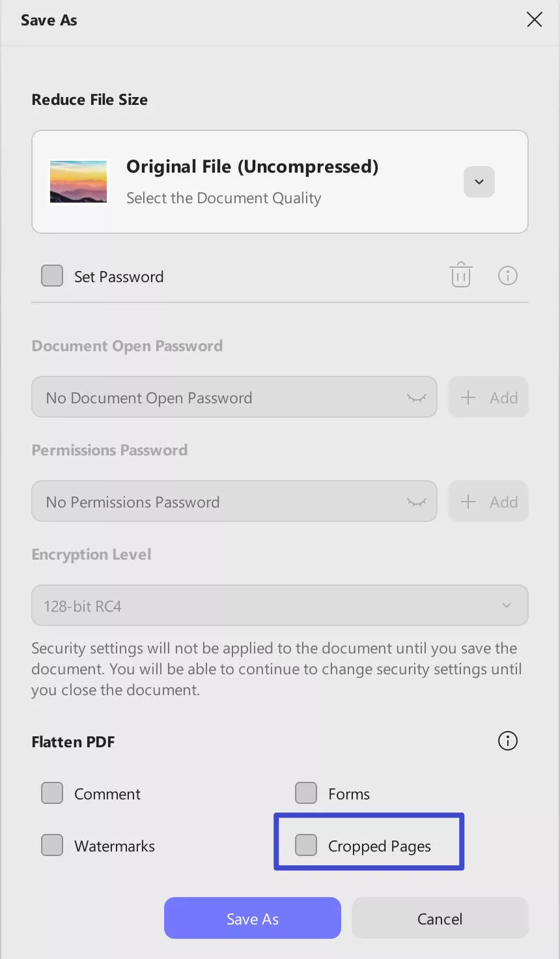Toggle the Forms flatten checkbox
The width and height of the screenshot is (560, 959).
[305, 793]
